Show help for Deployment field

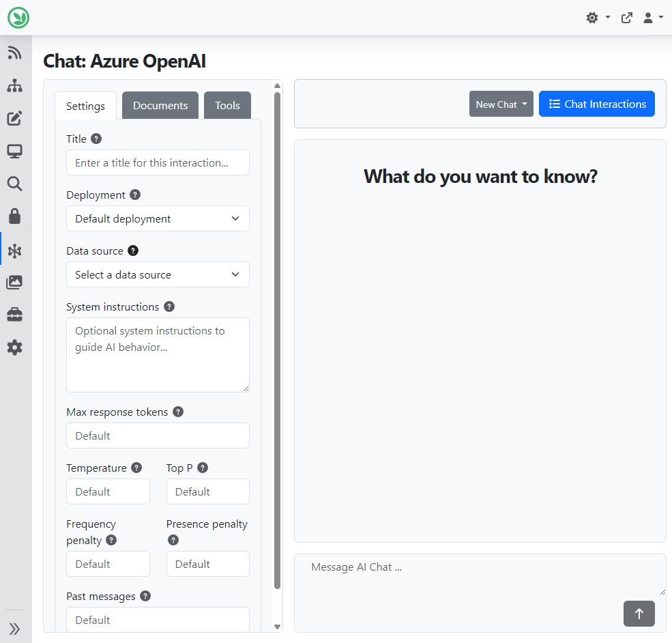point(135,195)
